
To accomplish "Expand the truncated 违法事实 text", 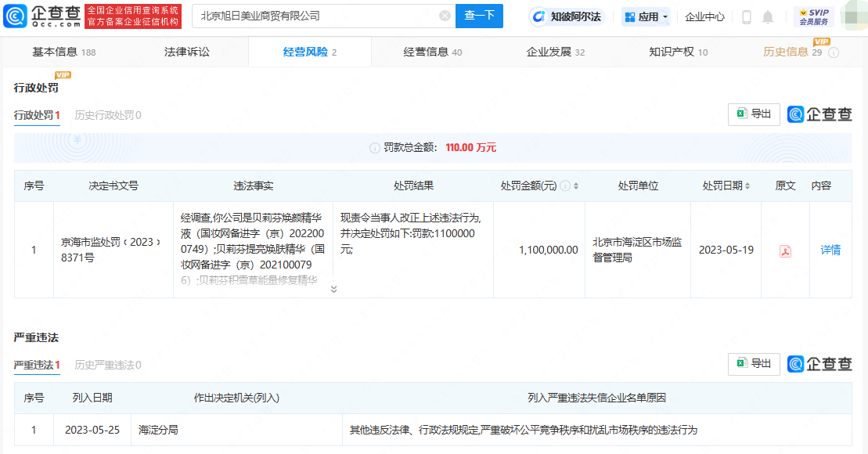I will tap(333, 289).
